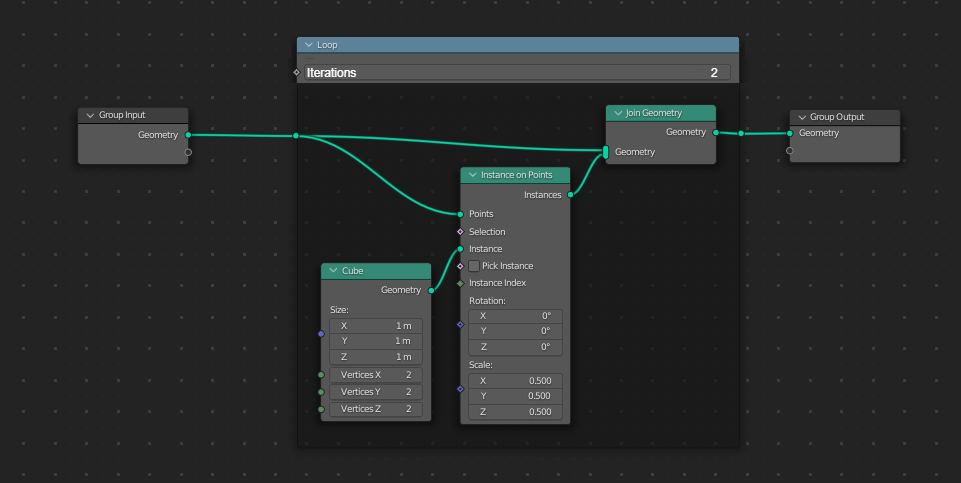Click the Vertices Y field
Screen dimensions: 961x483
click(x=376, y=392)
